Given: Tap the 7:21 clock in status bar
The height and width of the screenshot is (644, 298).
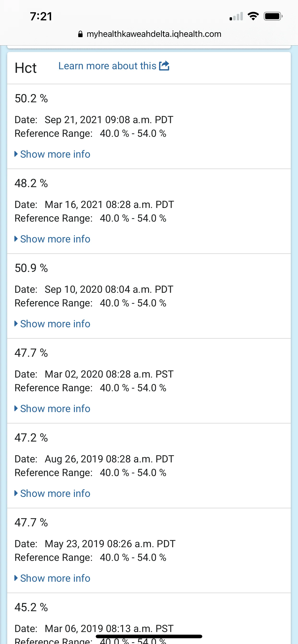Looking at the screenshot, I should (x=41, y=17).
